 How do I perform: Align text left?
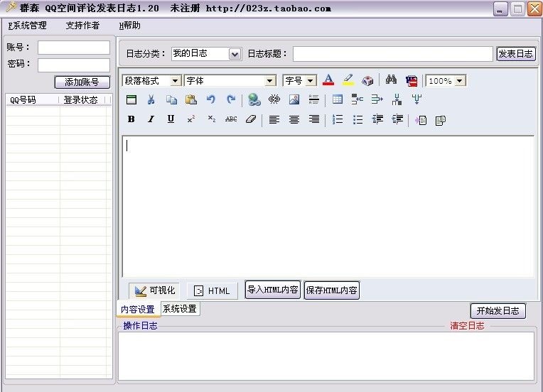274,120
